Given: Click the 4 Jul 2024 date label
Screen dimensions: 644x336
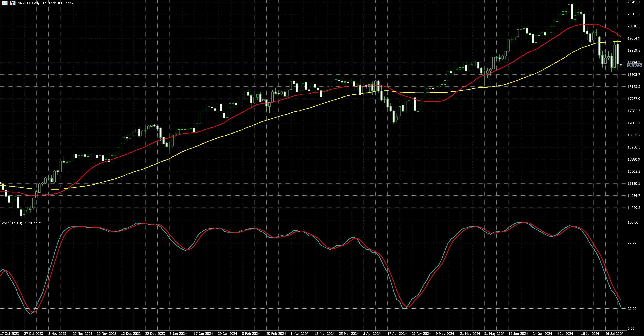Looking at the screenshot, I should click(x=565, y=334).
